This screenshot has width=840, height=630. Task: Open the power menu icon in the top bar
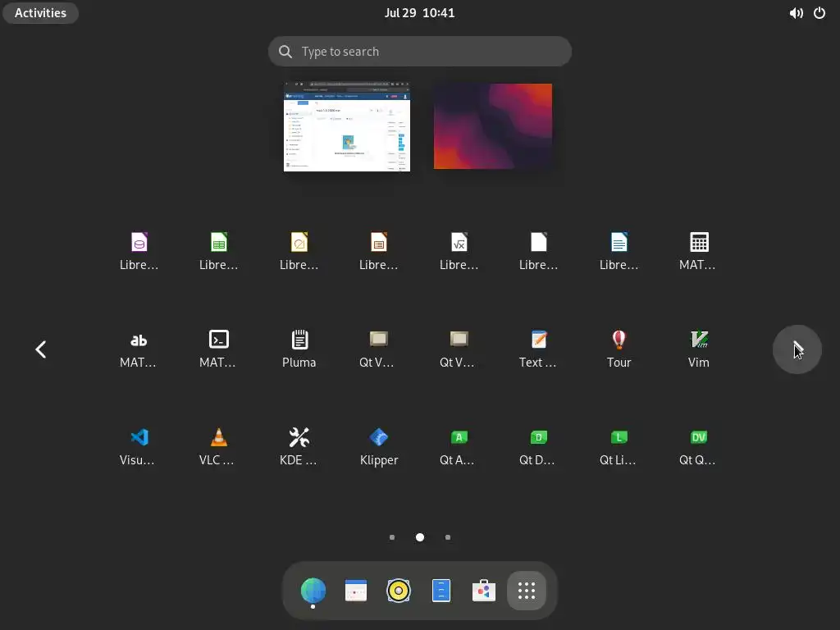coord(819,13)
